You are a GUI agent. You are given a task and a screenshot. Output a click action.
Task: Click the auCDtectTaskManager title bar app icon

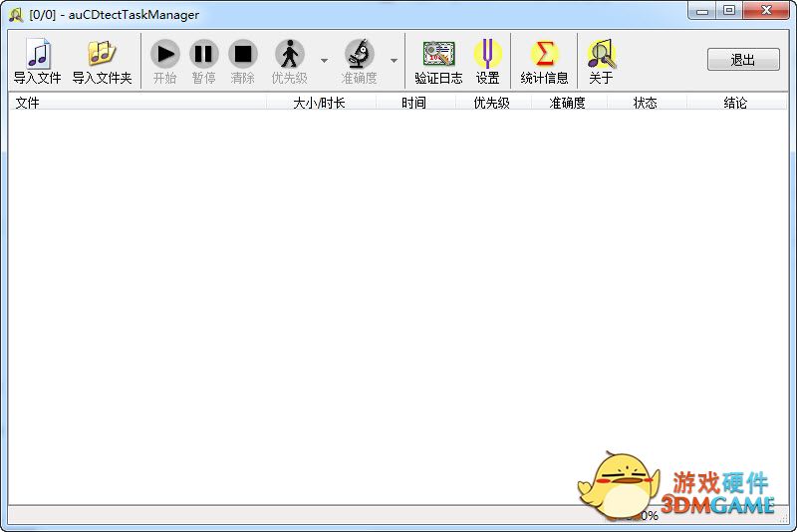(x=16, y=14)
